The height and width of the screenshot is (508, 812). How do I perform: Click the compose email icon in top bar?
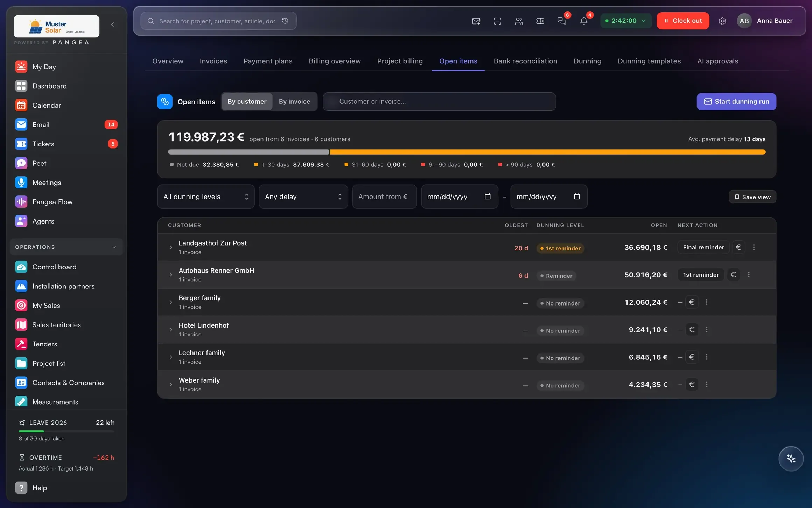click(x=476, y=21)
